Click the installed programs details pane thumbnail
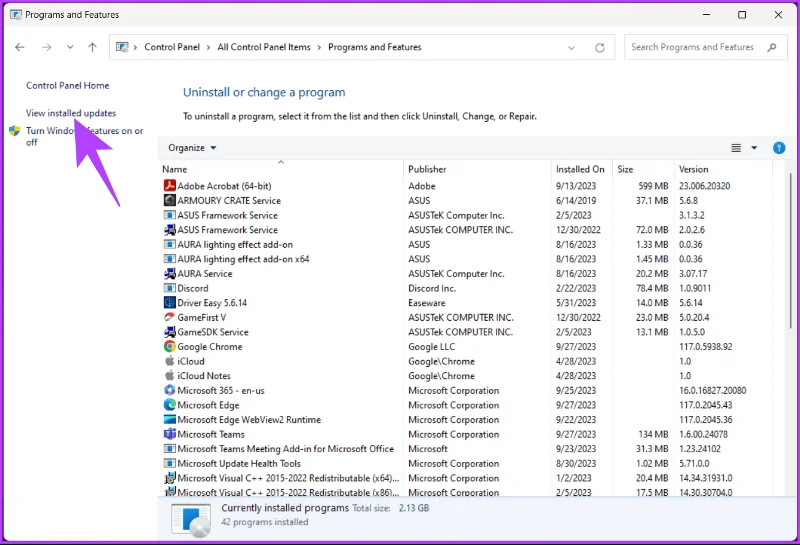This screenshot has height=545, width=800. [x=191, y=520]
